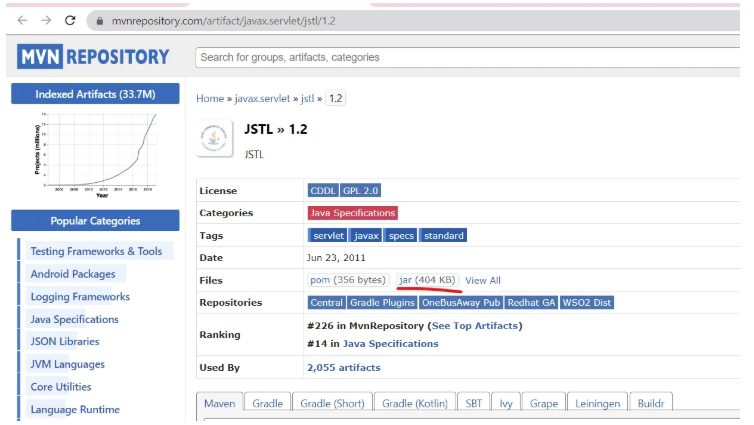Click the padlock site info icon
Screen dimensions: 754x425
(100, 21)
